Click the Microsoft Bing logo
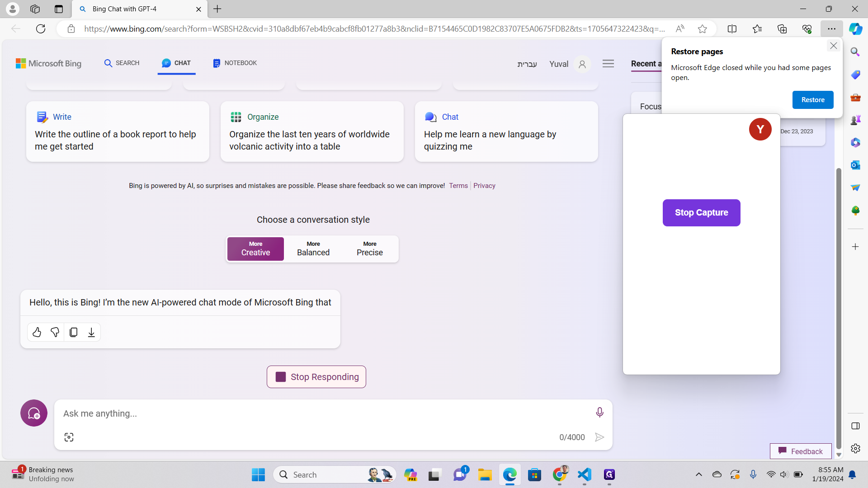The height and width of the screenshot is (488, 868). point(48,64)
